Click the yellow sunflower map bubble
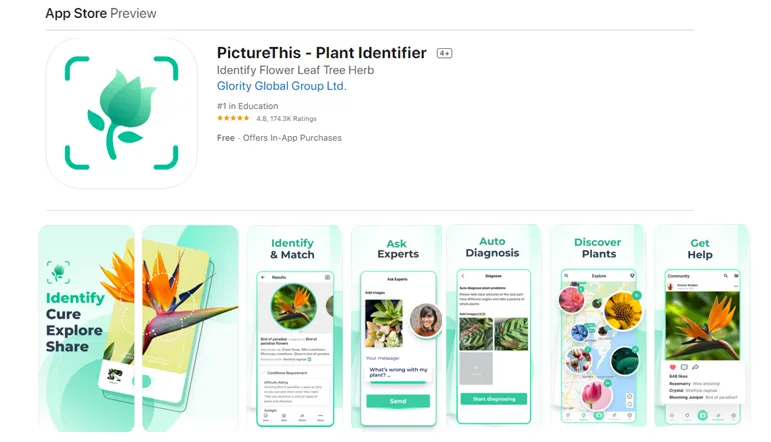The width and height of the screenshot is (771, 442). pos(623,310)
